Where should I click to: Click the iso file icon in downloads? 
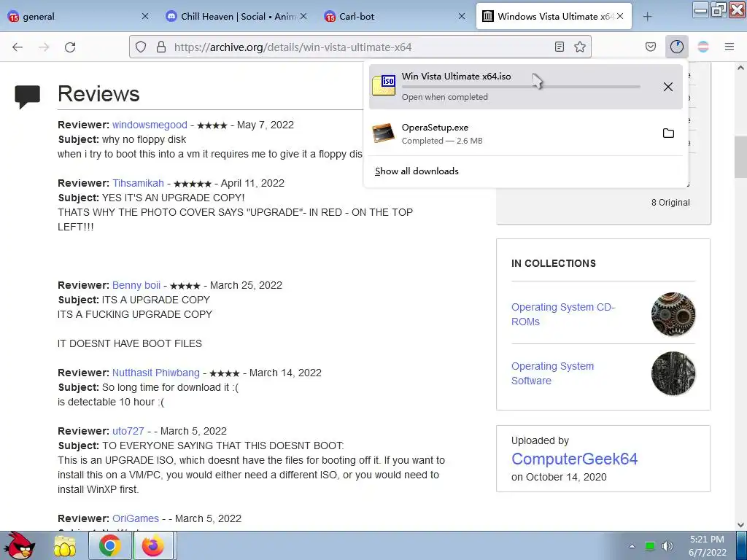tap(384, 86)
